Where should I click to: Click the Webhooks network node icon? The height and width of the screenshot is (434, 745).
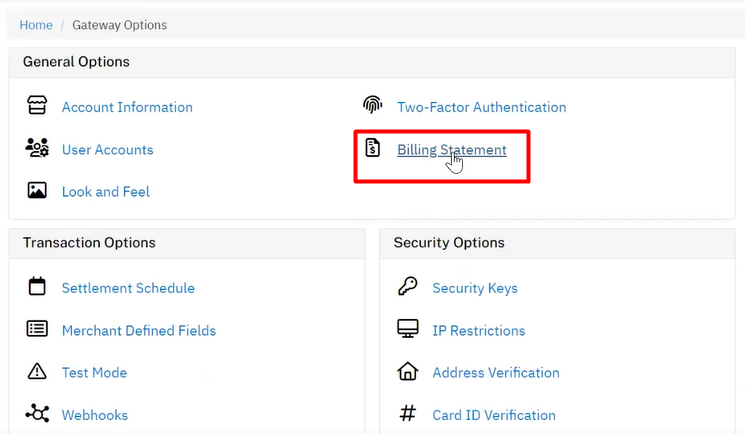pyautogui.click(x=37, y=413)
